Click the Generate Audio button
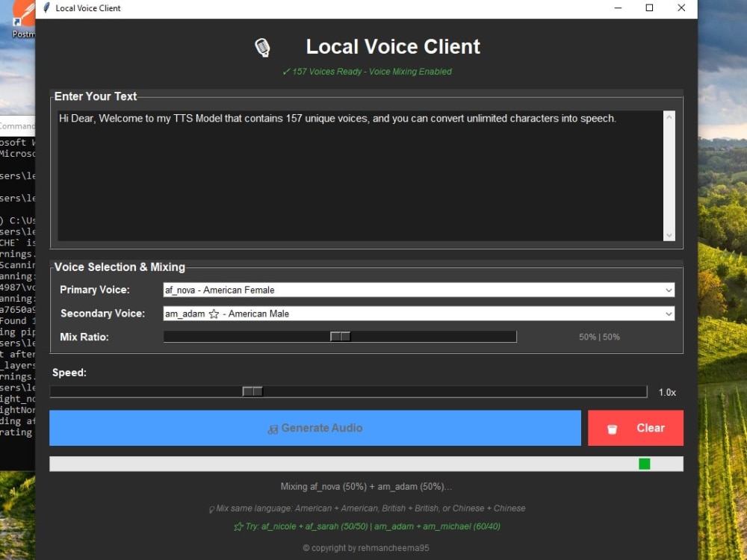 coord(315,428)
